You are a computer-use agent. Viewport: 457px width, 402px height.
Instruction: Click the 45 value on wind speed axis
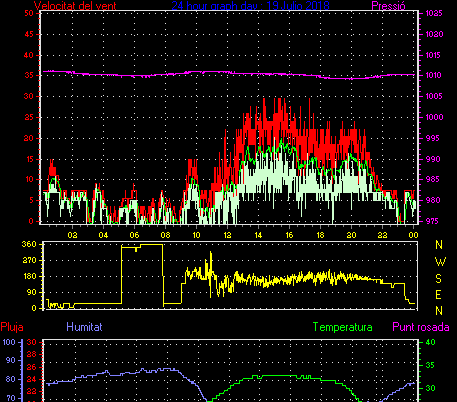29,34
